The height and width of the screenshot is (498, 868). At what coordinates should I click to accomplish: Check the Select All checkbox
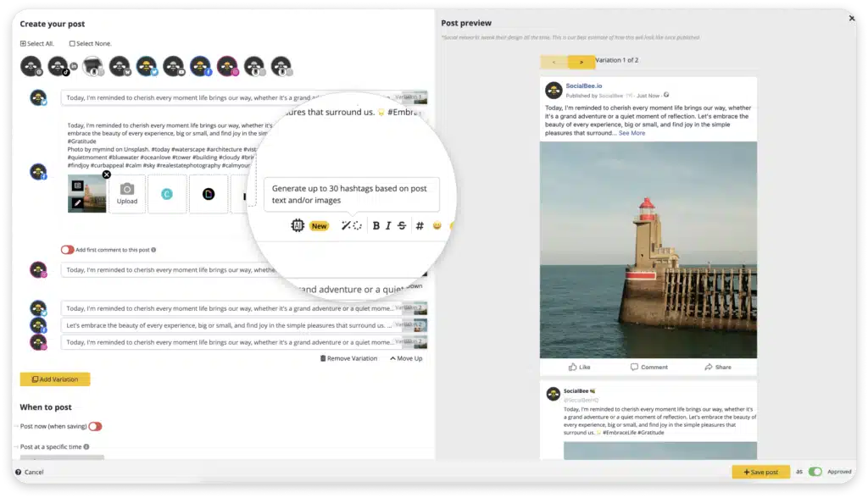click(23, 43)
